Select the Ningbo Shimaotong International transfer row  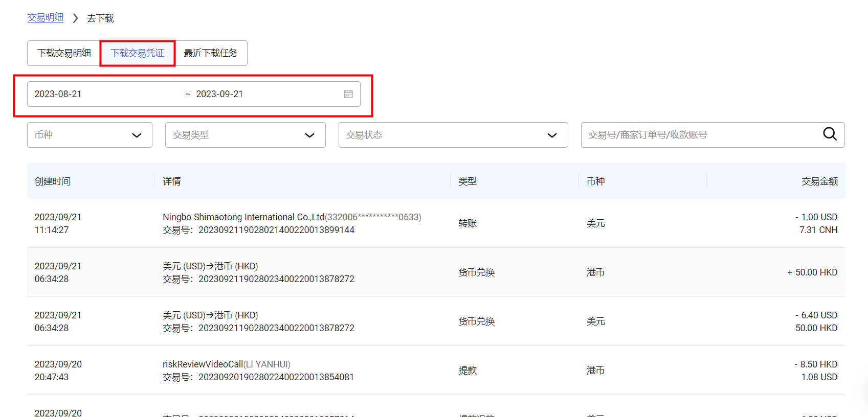292,223
